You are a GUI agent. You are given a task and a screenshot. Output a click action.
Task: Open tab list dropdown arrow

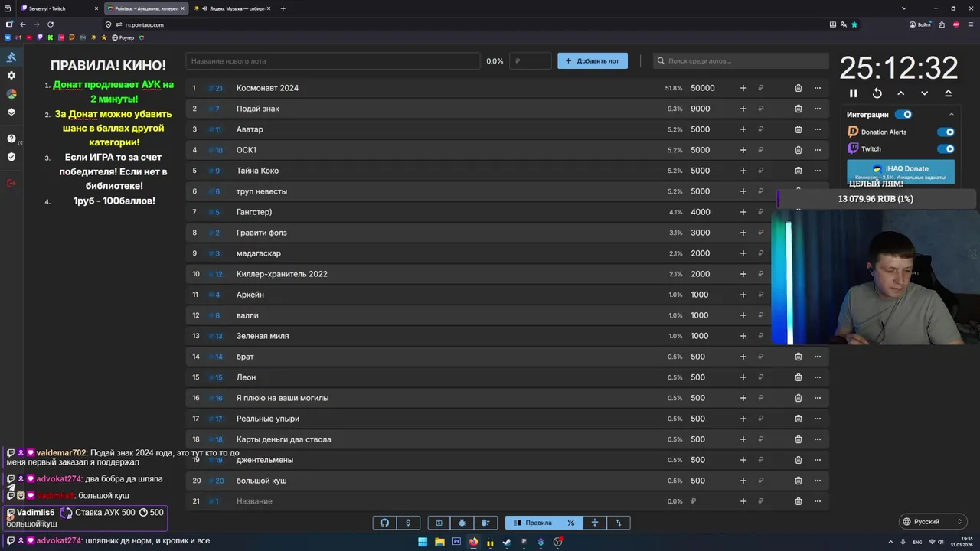[x=904, y=8]
